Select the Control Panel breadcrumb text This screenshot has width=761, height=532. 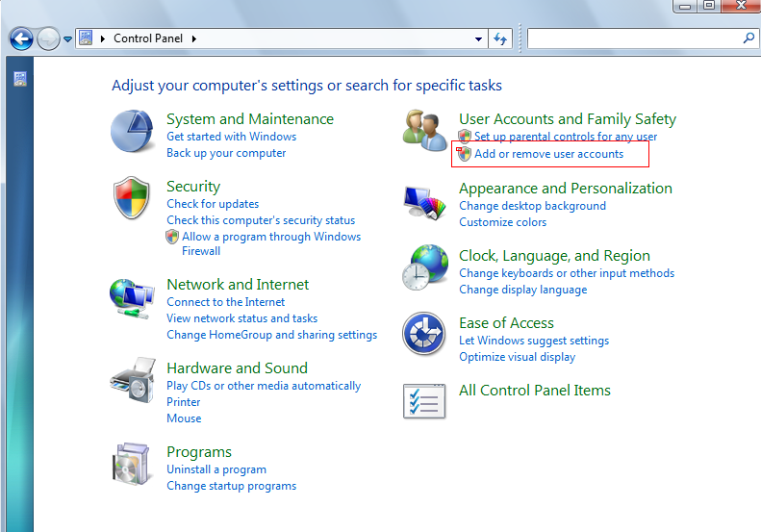point(148,38)
